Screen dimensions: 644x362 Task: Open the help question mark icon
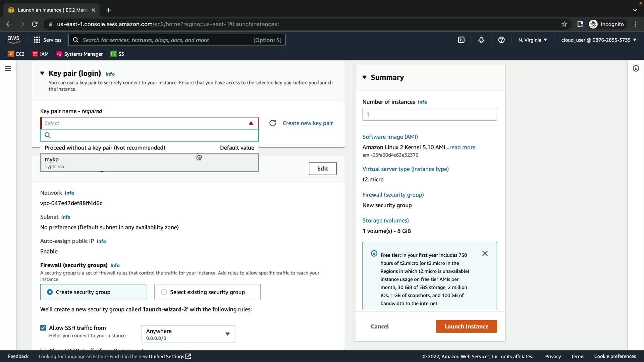point(501,40)
